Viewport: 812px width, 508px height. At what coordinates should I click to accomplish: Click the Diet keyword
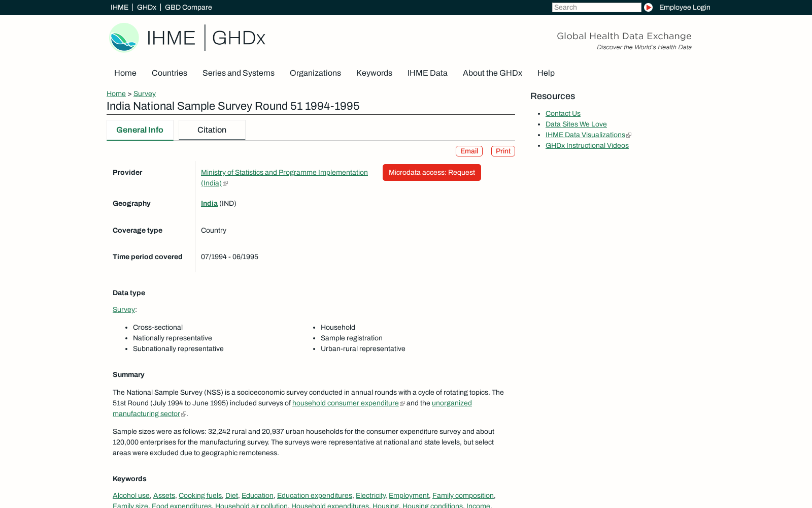pyautogui.click(x=231, y=495)
